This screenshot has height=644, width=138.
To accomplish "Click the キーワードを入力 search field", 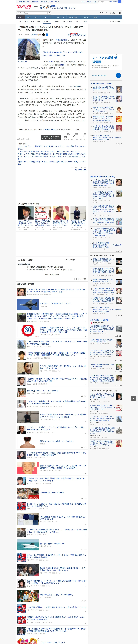I will 32,13.
